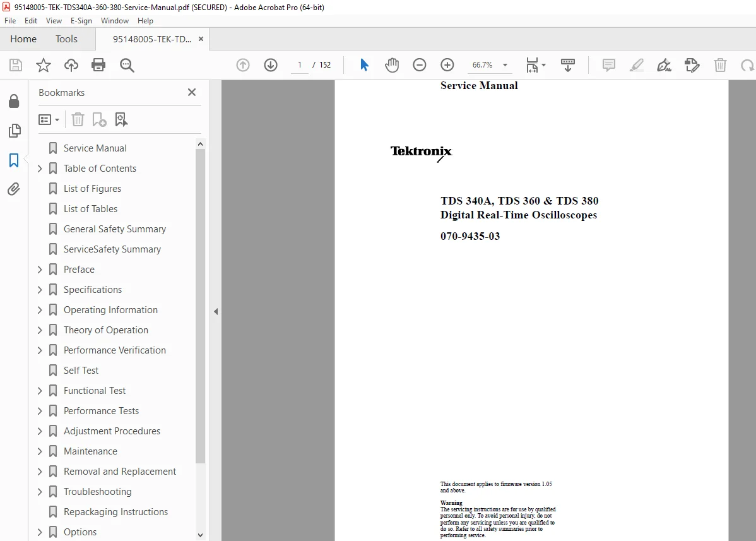The image size is (756, 541).
Task: Open ServiceSafety Summary bookmark
Action: click(112, 249)
